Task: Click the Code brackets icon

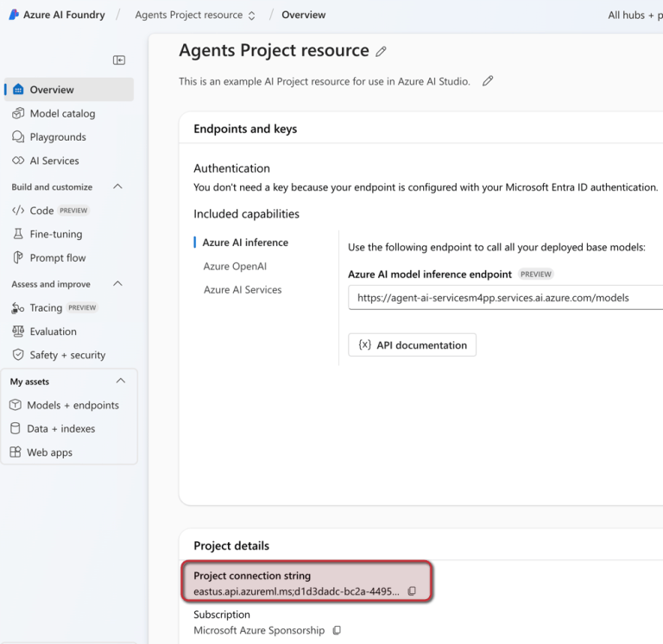Action: point(18,210)
